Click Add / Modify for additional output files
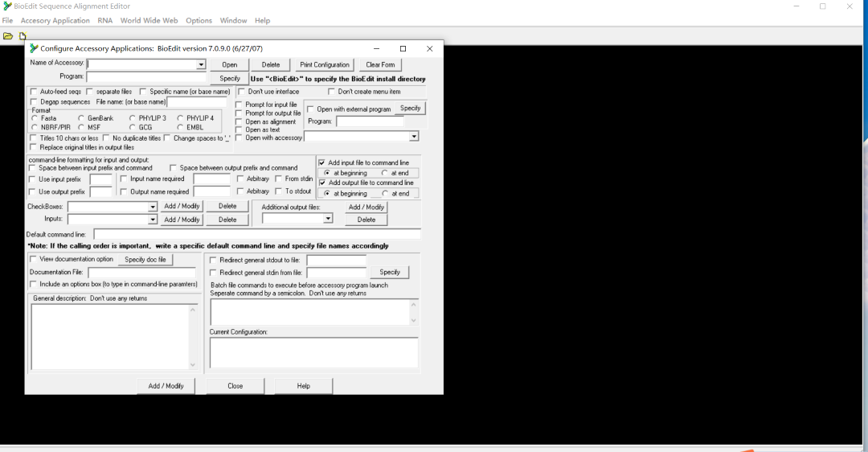Image resolution: width=868 pixels, height=452 pixels. (366, 208)
